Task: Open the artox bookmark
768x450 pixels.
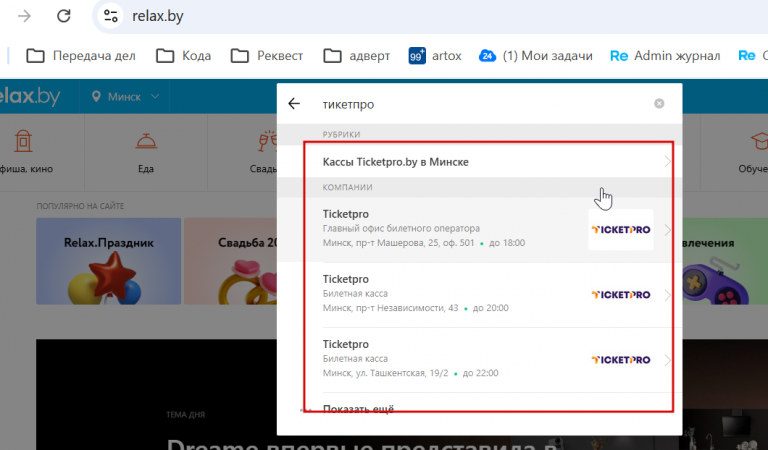Action: pyautogui.click(x=435, y=56)
